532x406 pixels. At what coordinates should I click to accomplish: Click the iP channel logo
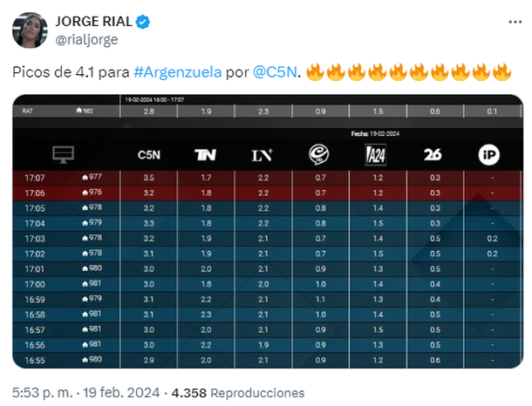(x=489, y=155)
